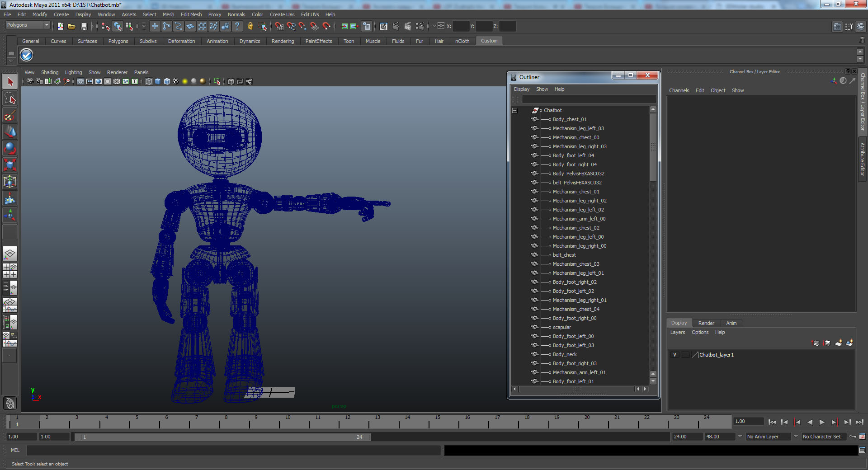Toggle the lock selection icon
868x470 pixels.
(250, 26)
